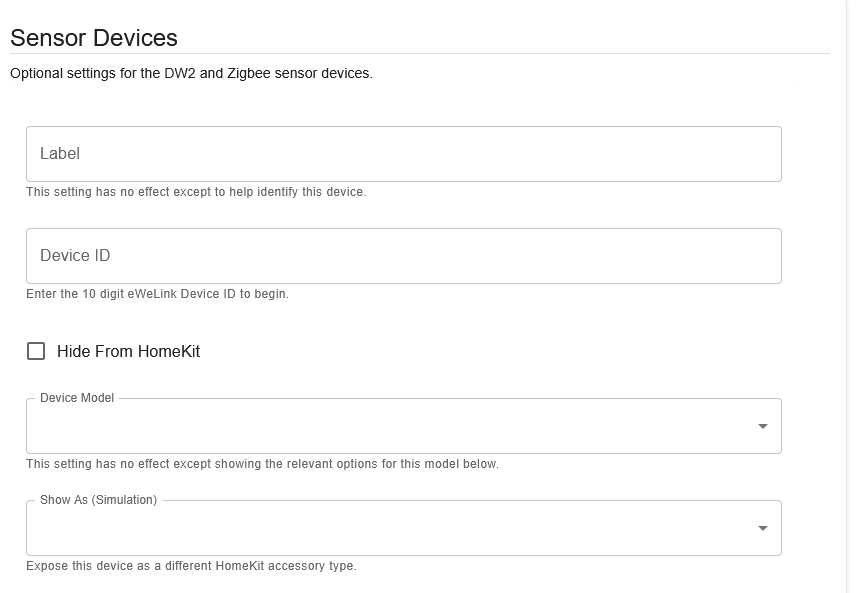Image resolution: width=863 pixels, height=593 pixels.
Task: Click the Hide From HomeKit label text
Action: (x=128, y=352)
